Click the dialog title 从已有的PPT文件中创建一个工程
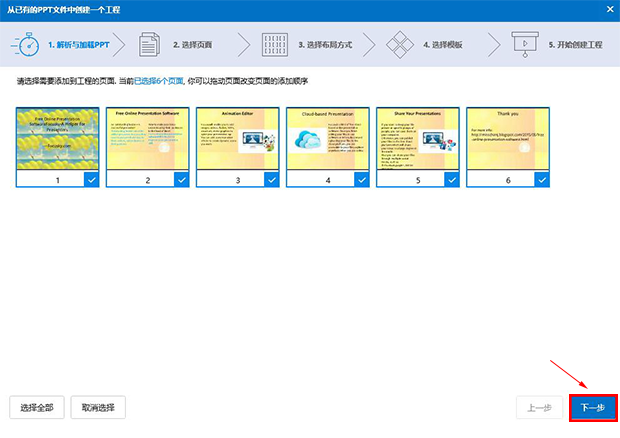The image size is (620, 438). 63,9
